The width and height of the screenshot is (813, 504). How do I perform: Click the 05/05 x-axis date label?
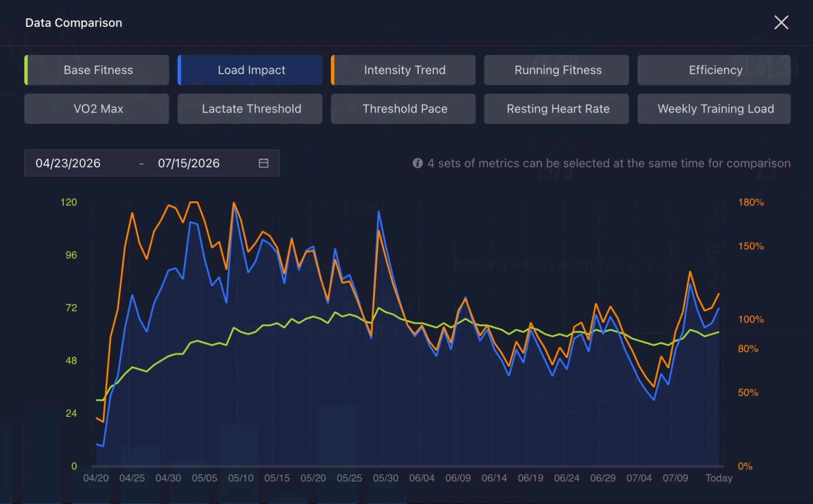[x=204, y=478]
